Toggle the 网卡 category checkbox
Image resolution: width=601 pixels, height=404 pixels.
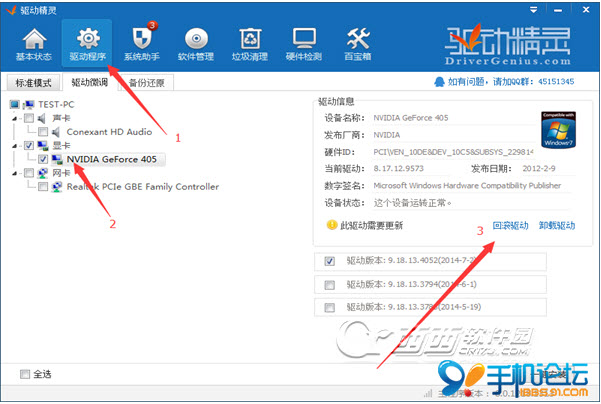[x=29, y=173]
